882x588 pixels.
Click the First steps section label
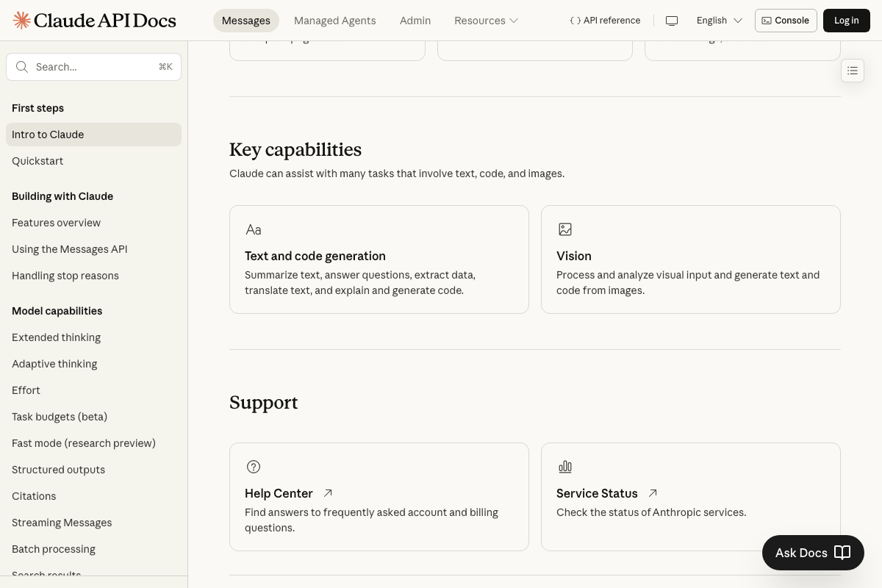[37, 108]
